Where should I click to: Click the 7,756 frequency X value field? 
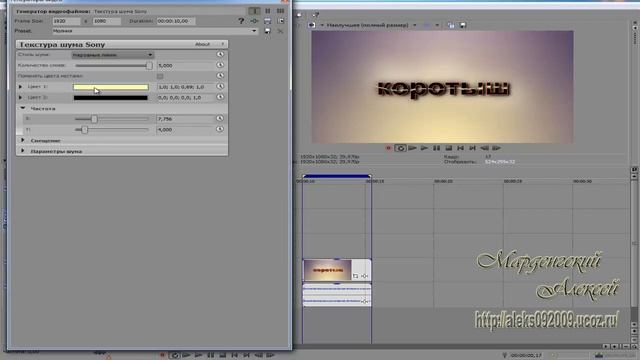[186, 119]
